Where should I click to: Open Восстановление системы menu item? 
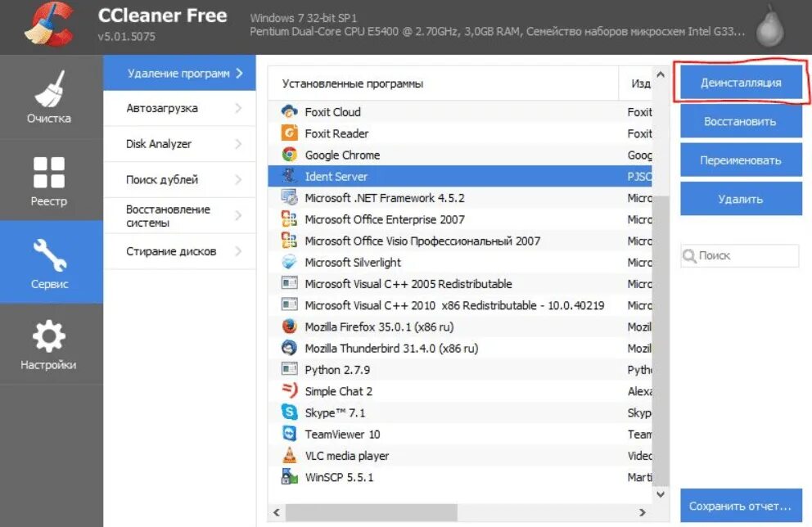tap(179, 215)
